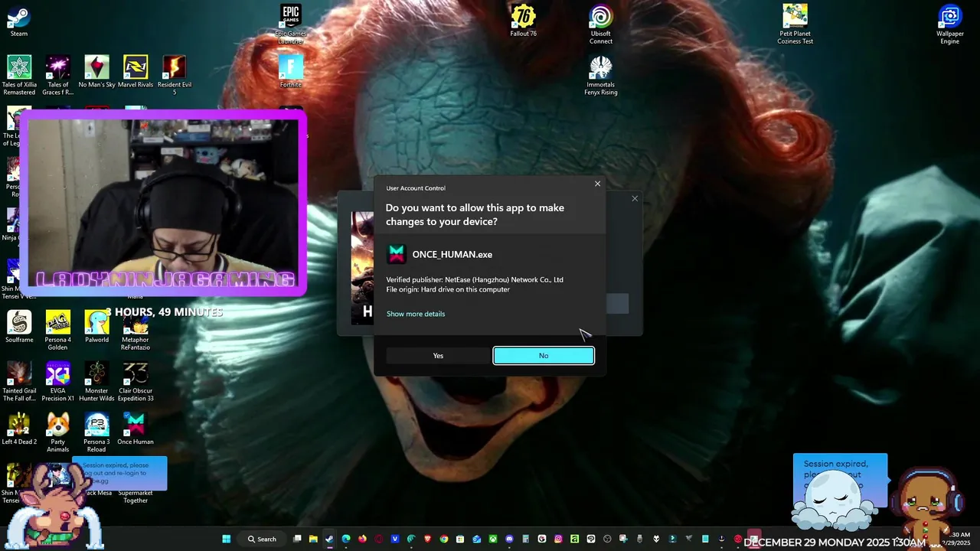The width and height of the screenshot is (980, 551).
Task: Select Persona 4 Golden desktop icon
Action: (x=58, y=330)
